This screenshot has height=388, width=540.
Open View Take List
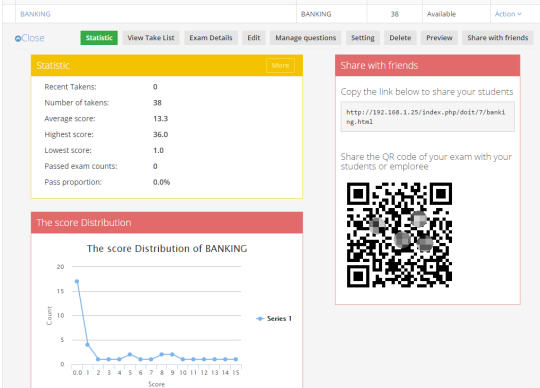[151, 38]
